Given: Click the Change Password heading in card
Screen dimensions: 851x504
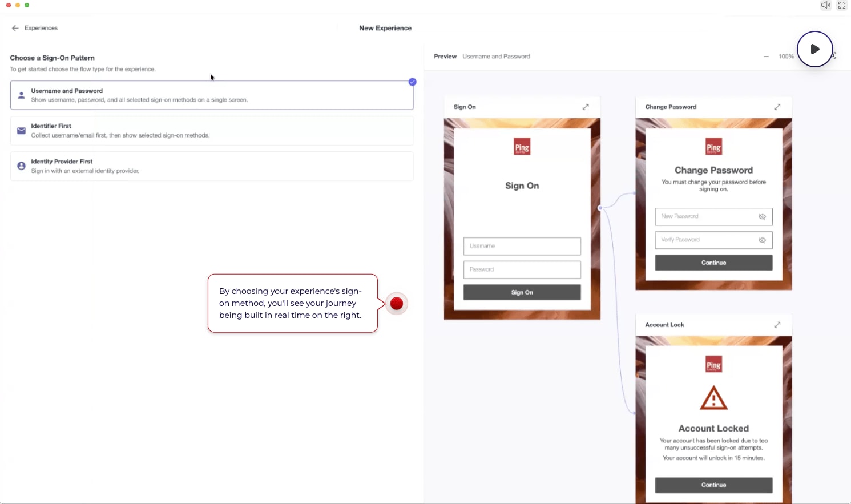Looking at the screenshot, I should (714, 170).
